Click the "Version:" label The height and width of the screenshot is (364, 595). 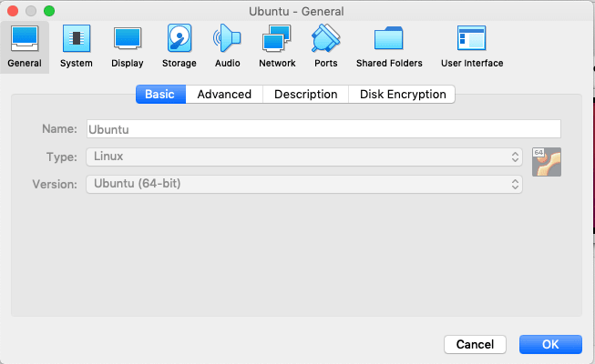(55, 184)
